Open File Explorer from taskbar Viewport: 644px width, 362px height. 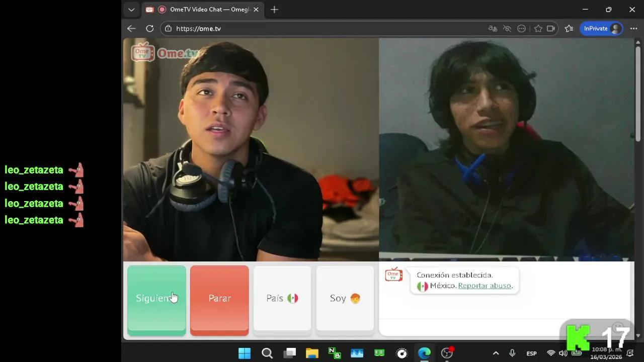point(312,353)
